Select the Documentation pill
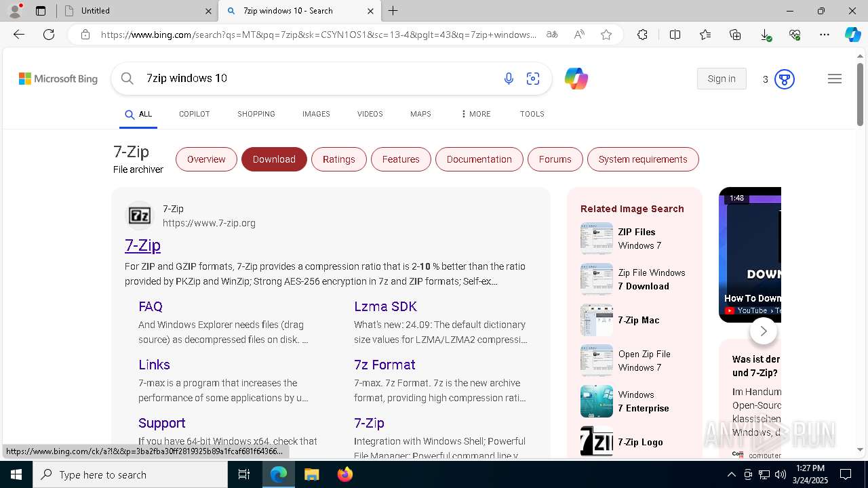Viewport: 868px width, 488px height. coord(479,159)
